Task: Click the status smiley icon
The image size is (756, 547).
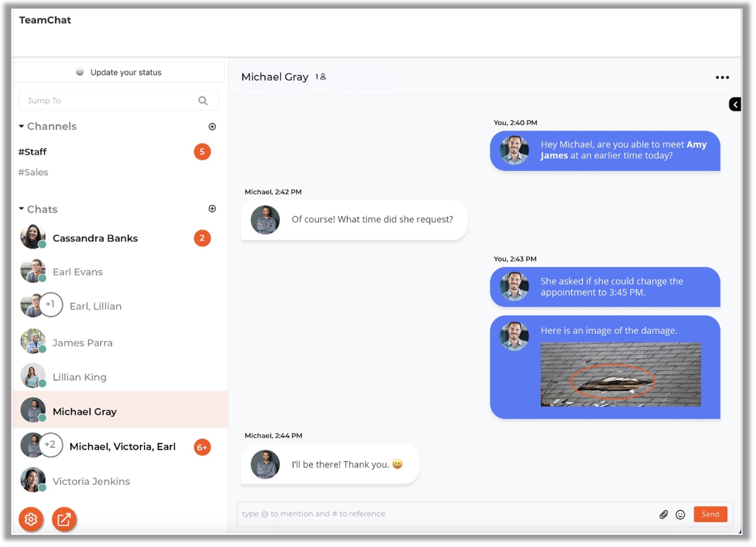Action: pyautogui.click(x=80, y=72)
